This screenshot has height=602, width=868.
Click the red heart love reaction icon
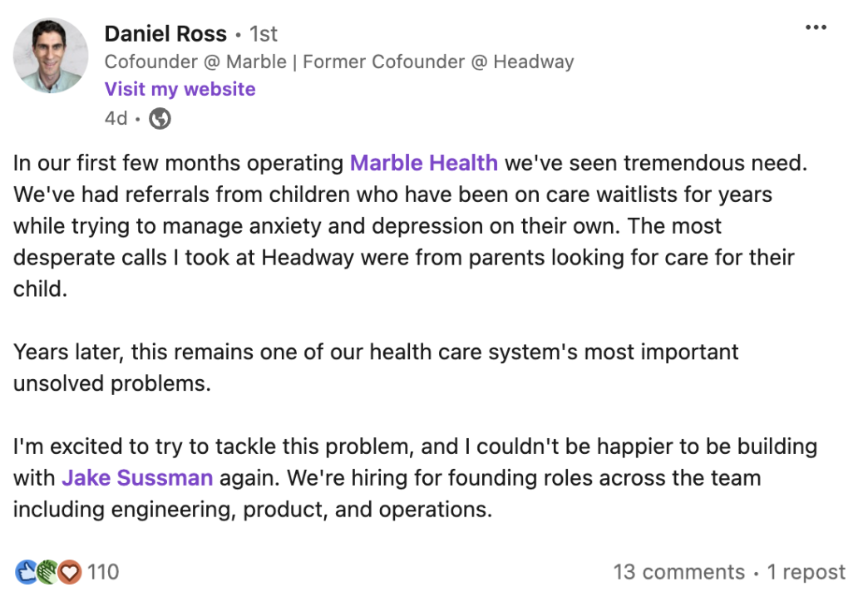click(70, 572)
